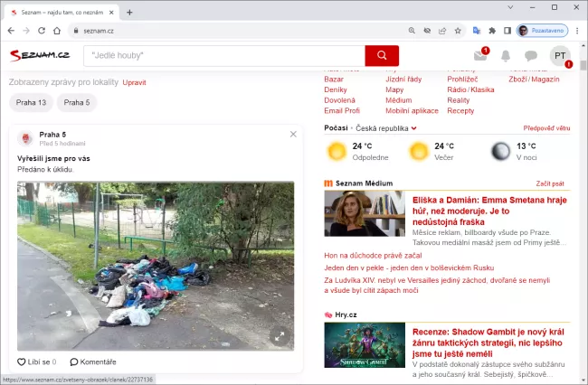Open Hon na důchodce právě začal
The height and width of the screenshot is (385, 588).
coord(373,256)
